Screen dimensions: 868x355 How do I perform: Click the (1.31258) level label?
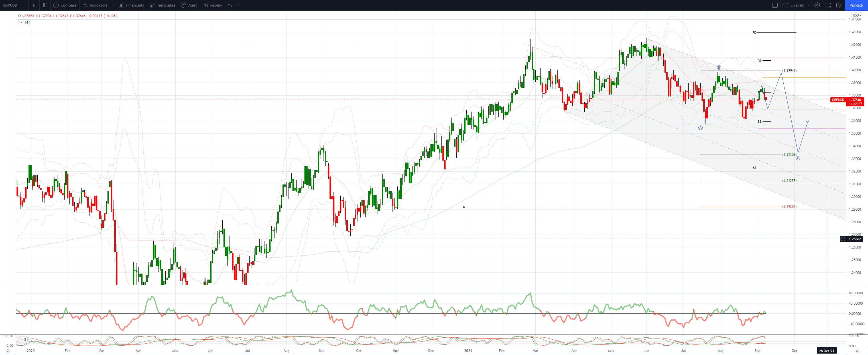[x=790, y=181]
